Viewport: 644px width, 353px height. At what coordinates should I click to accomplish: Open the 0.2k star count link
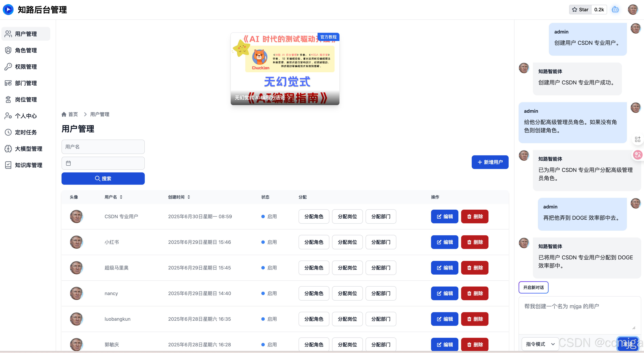click(x=599, y=10)
